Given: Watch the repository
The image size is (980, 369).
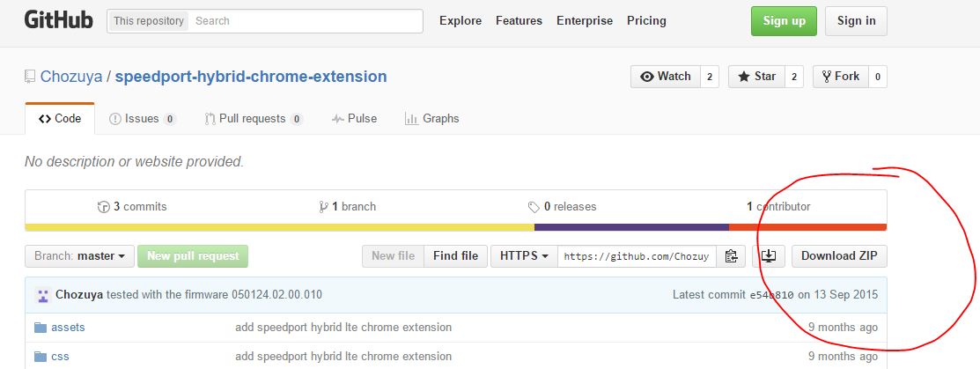Looking at the screenshot, I should pyautogui.click(x=665, y=77).
